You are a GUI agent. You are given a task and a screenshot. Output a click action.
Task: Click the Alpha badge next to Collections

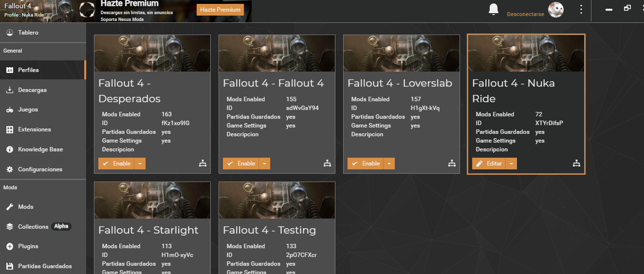tap(61, 226)
